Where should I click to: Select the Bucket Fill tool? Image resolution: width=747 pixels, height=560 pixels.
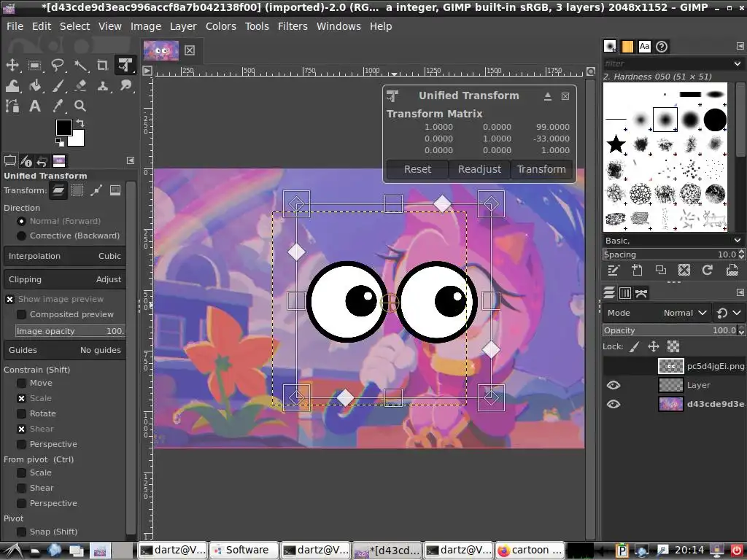34,86
